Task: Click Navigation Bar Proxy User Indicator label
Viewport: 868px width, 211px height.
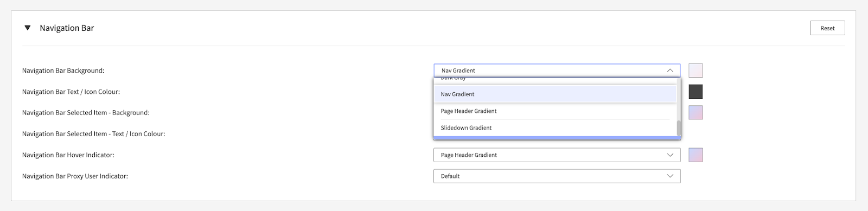Action: [75, 176]
